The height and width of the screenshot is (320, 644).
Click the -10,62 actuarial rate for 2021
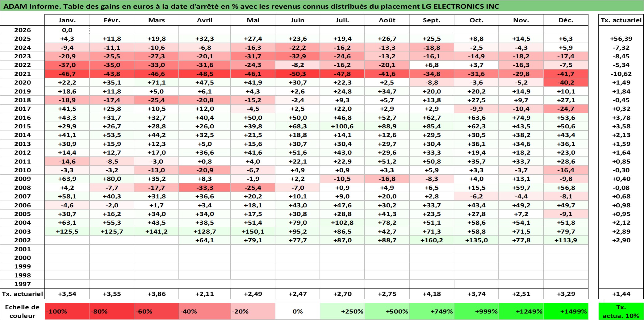click(621, 74)
